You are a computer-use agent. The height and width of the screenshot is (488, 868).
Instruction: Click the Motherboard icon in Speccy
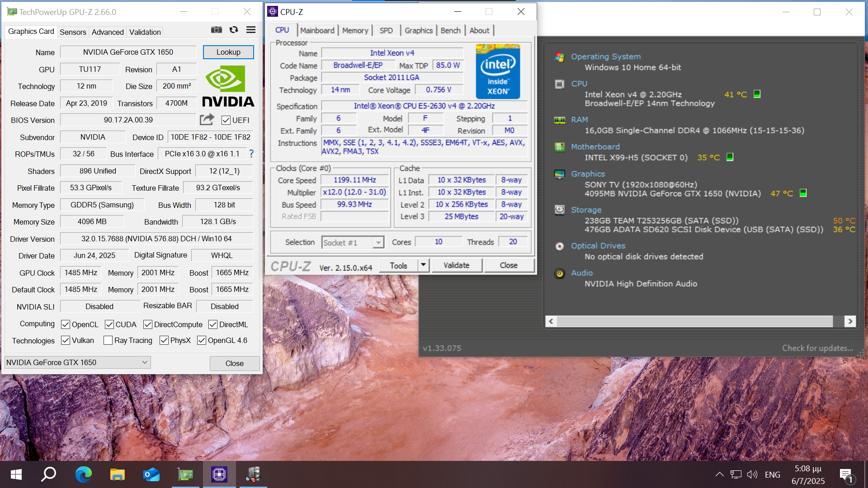coord(560,147)
